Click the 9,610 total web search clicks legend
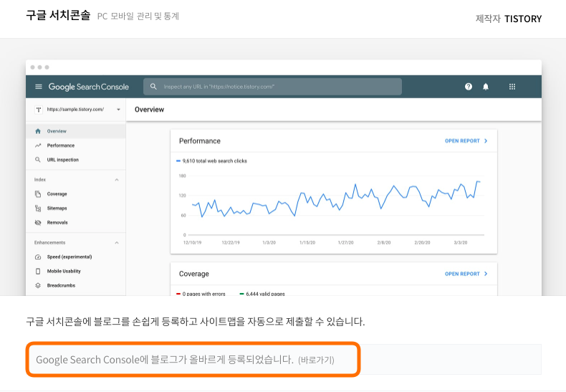The height and width of the screenshot is (392, 566). [x=211, y=161]
